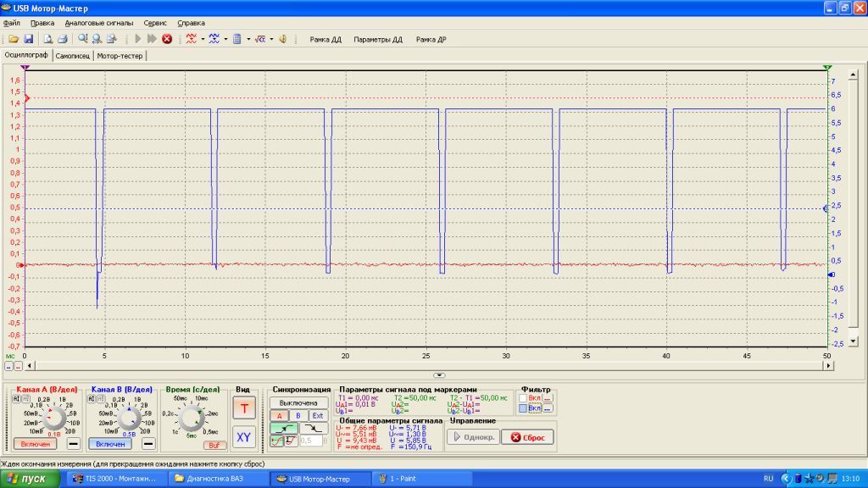
Task: Click the red waveform channel A icon
Action: (191, 39)
